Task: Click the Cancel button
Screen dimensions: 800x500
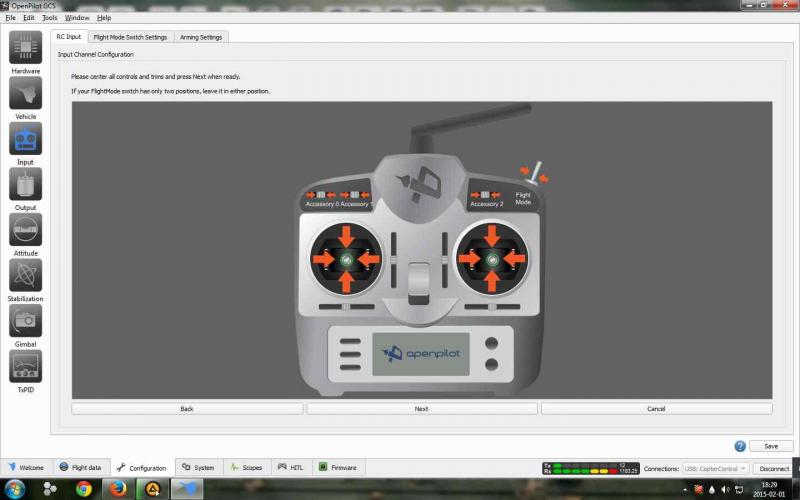Action: click(x=656, y=409)
